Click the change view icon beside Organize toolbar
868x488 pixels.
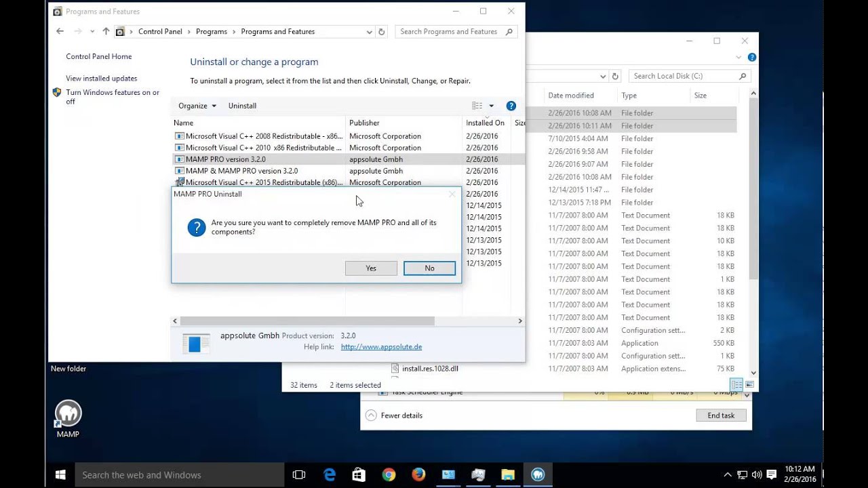click(477, 106)
